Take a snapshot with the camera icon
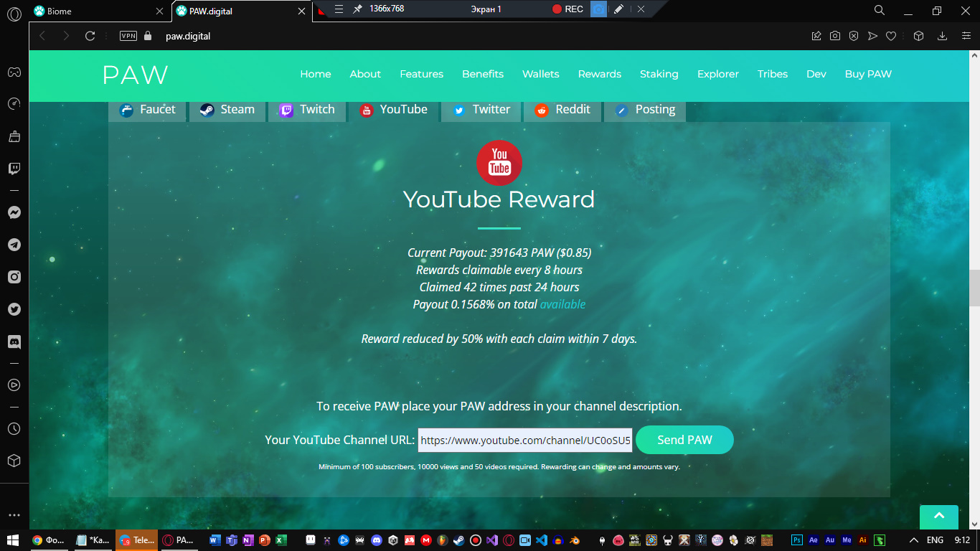This screenshot has height=551, width=980. [x=835, y=36]
